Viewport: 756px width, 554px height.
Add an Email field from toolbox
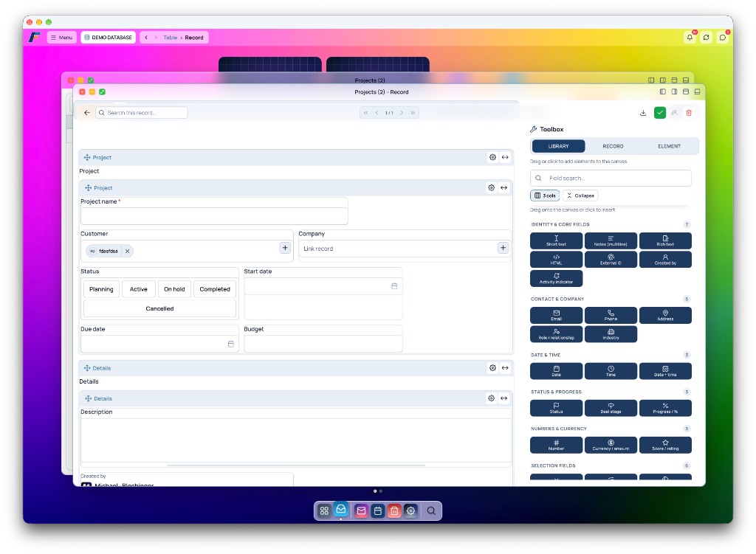[556, 315]
